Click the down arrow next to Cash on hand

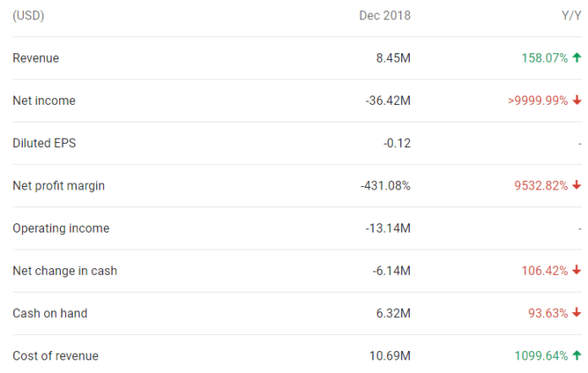coord(577,314)
